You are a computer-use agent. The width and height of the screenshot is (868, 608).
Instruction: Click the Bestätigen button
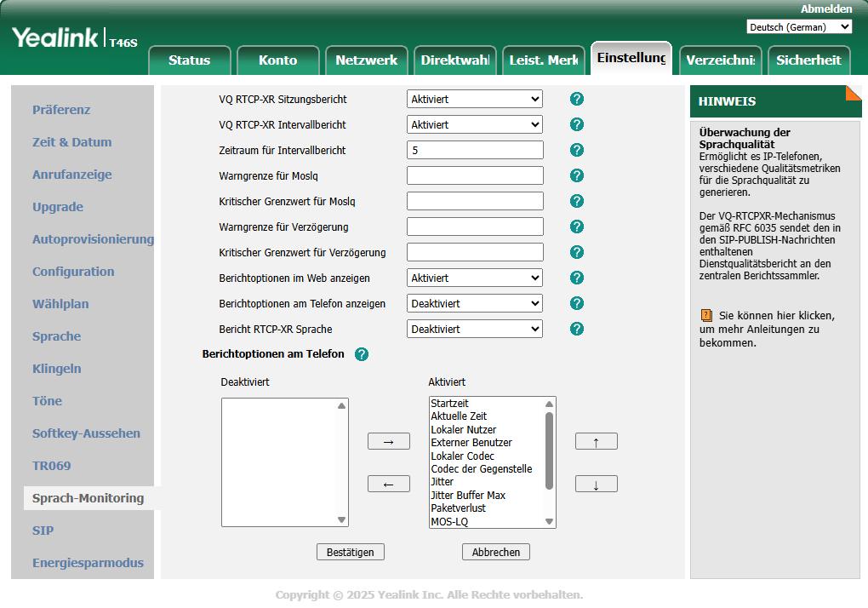click(x=350, y=552)
